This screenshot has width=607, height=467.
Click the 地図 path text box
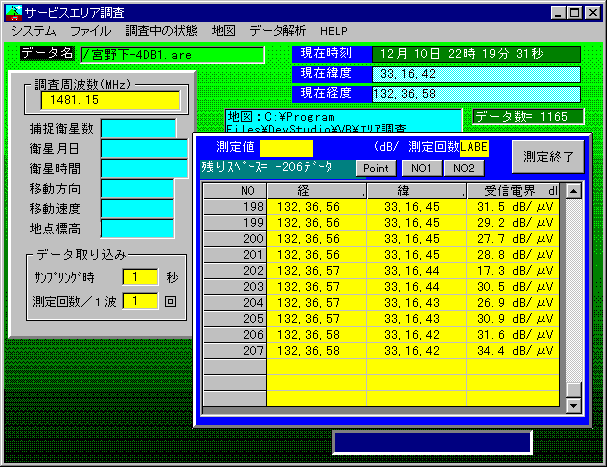tap(343, 121)
